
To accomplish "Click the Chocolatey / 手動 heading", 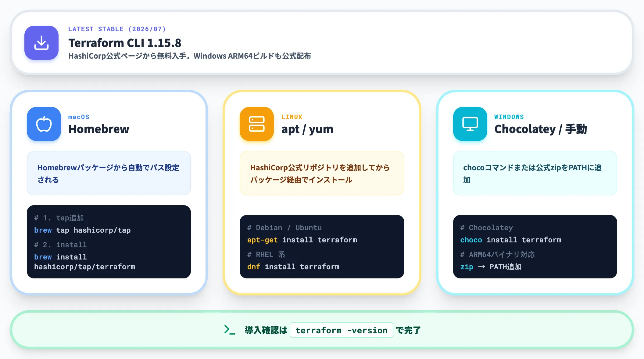I will tap(541, 129).
